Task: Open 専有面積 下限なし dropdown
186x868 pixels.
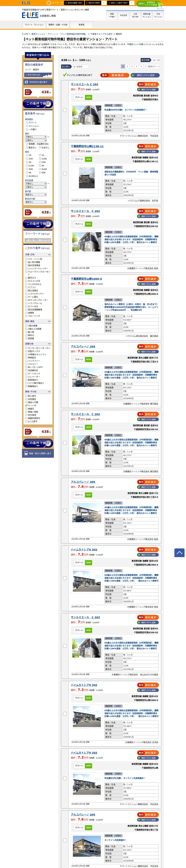Action: pos(36,184)
